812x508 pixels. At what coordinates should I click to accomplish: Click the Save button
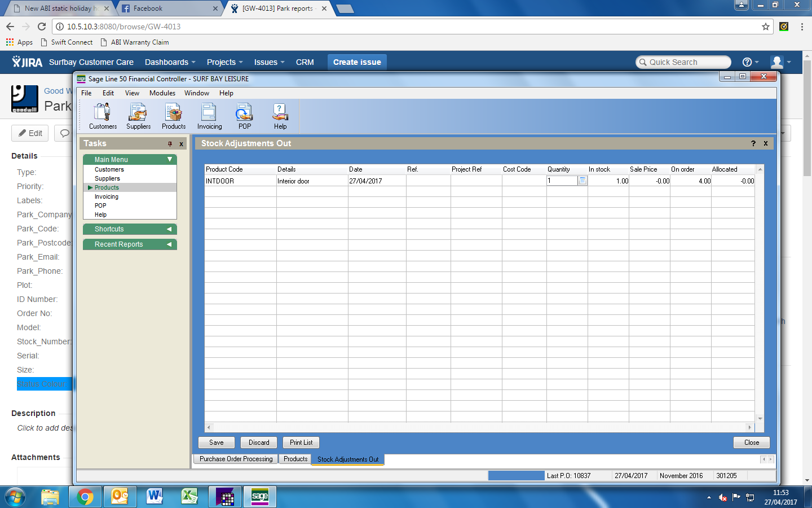tap(217, 443)
